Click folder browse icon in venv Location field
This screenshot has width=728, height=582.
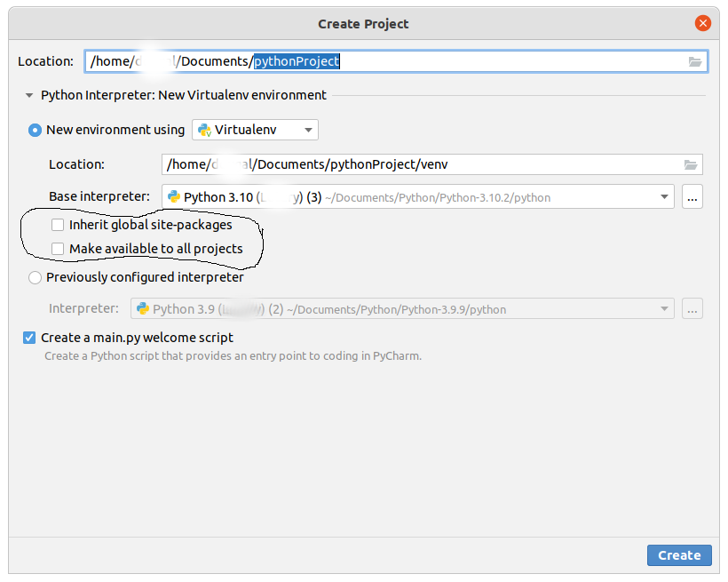(x=691, y=164)
